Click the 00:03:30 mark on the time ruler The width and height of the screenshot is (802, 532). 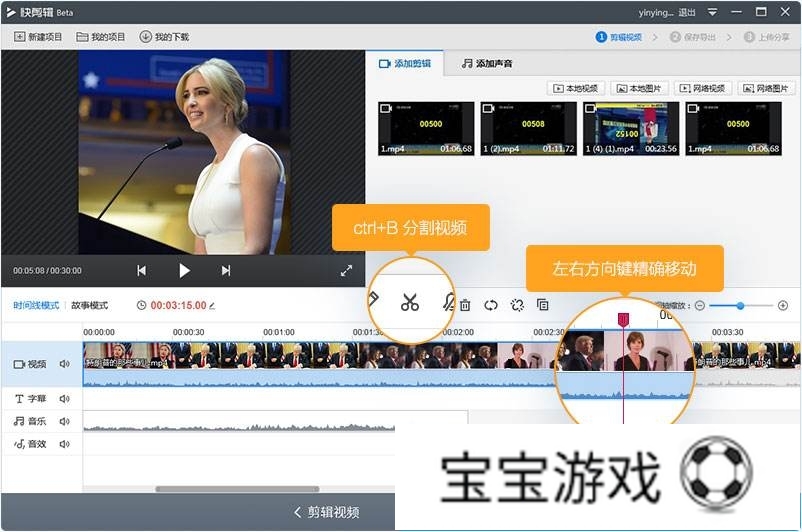pyautogui.click(x=727, y=332)
